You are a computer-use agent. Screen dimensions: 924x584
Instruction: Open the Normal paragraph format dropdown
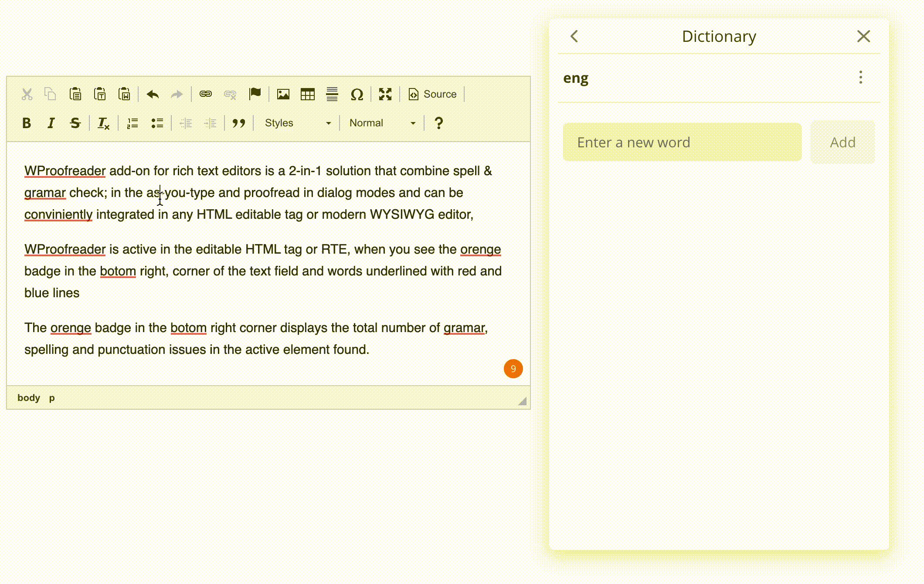(382, 123)
